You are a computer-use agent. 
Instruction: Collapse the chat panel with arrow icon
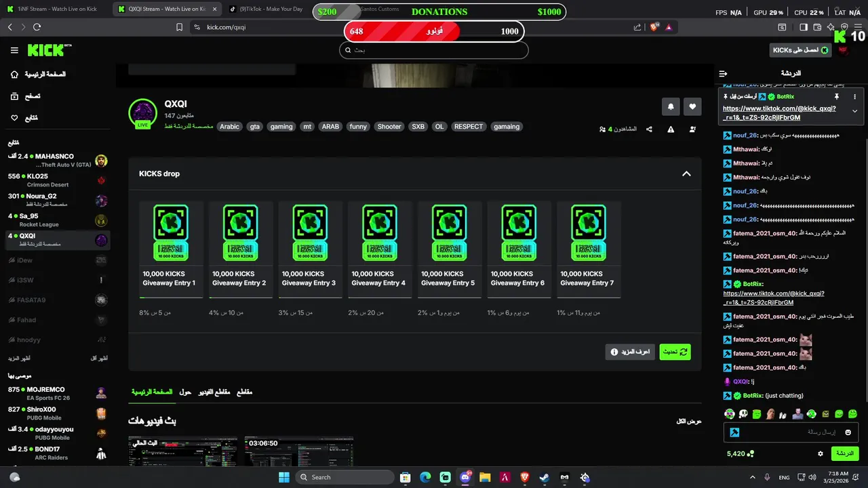(x=723, y=73)
